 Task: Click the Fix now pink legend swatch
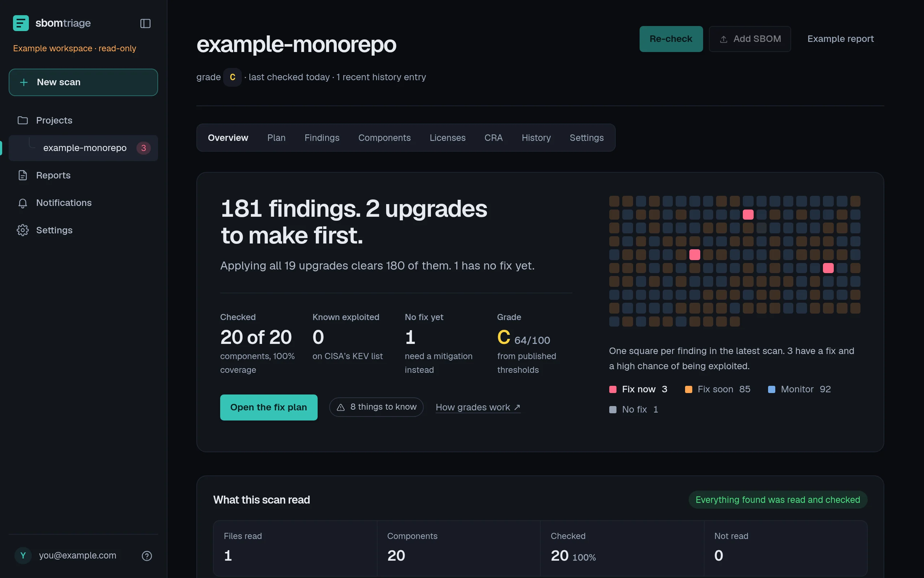[613, 389]
